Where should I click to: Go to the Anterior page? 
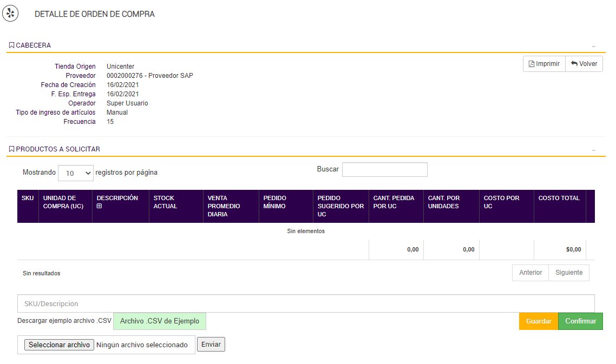click(x=530, y=273)
